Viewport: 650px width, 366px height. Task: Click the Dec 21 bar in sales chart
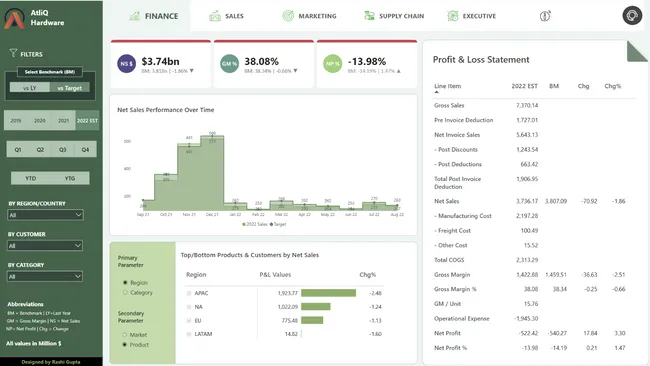click(x=212, y=172)
